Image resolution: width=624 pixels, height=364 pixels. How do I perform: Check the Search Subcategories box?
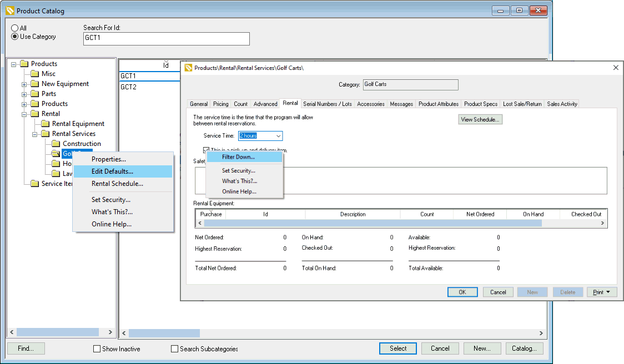coord(175,349)
